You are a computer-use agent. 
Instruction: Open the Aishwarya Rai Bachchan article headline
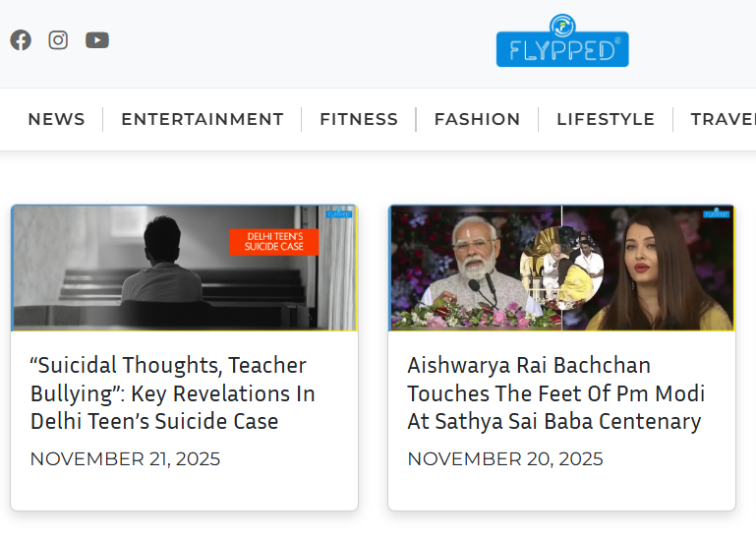click(555, 393)
